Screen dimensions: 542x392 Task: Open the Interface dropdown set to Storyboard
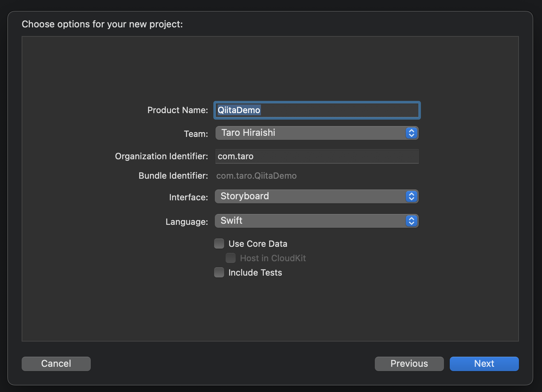pyautogui.click(x=317, y=196)
